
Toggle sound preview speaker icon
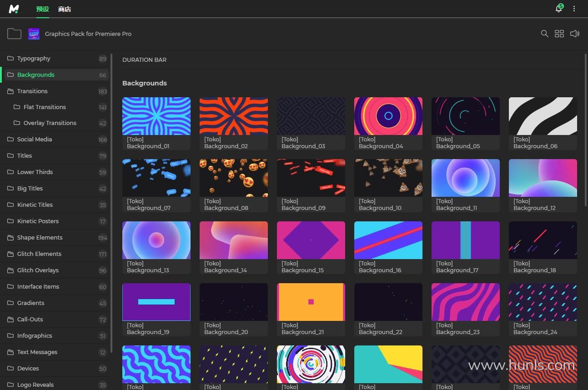coord(575,34)
